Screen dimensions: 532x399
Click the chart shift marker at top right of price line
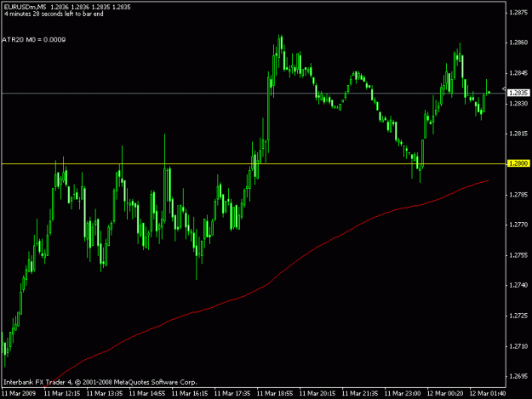pos(504,88)
